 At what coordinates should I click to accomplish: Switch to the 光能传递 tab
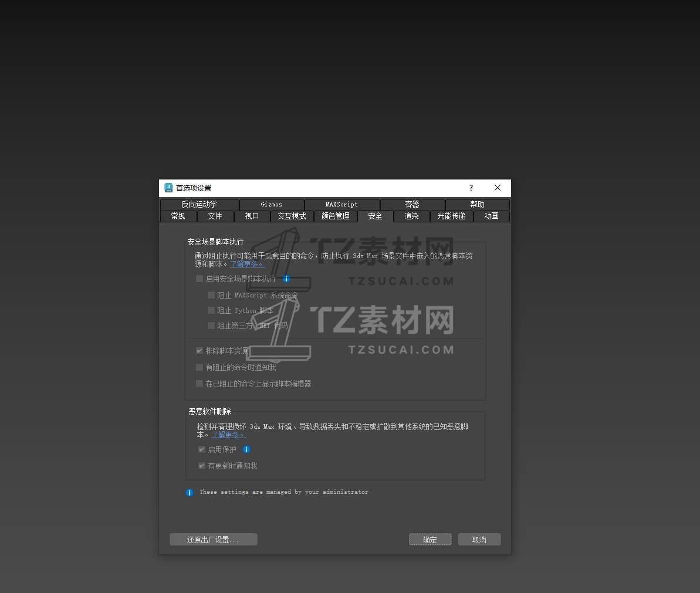click(x=451, y=216)
